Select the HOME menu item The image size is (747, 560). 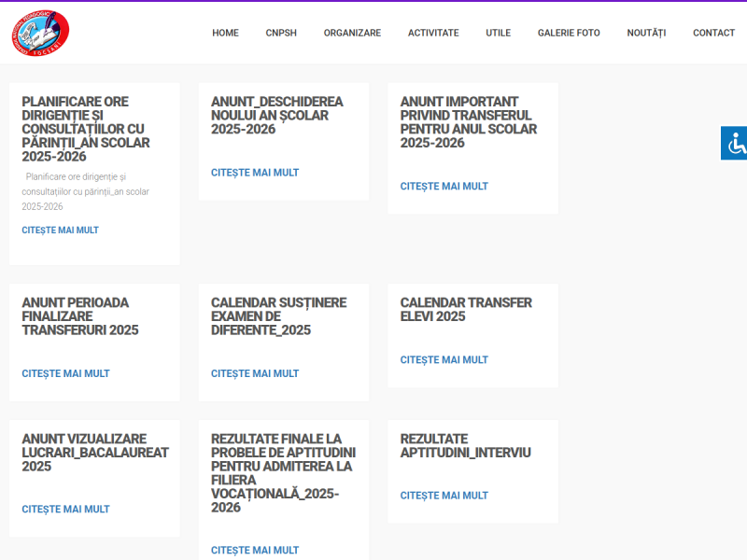coord(225,33)
